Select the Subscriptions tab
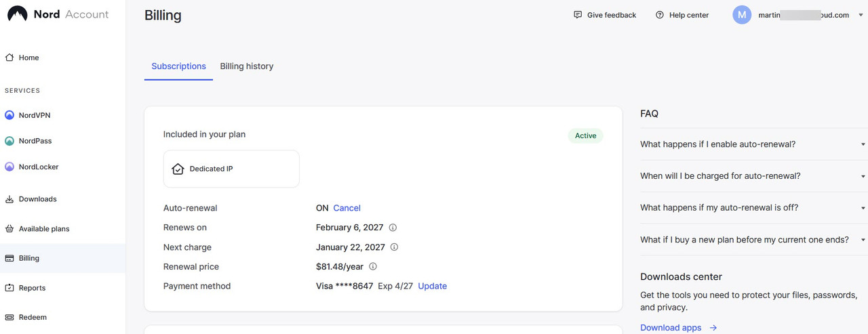The image size is (868, 334). pyautogui.click(x=178, y=66)
